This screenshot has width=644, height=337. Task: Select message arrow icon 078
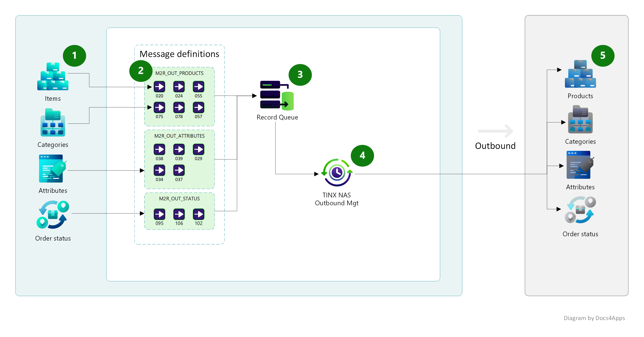[x=179, y=107]
